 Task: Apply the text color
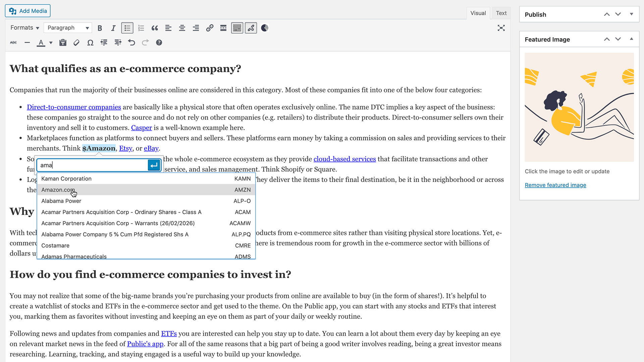click(x=41, y=43)
